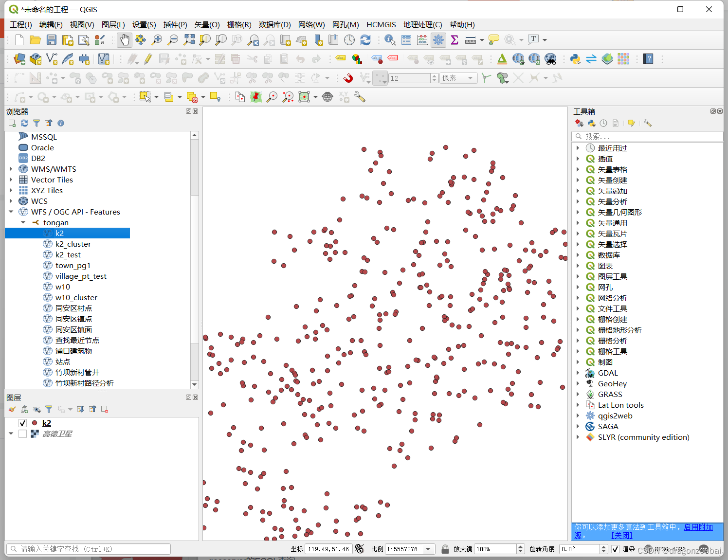Click the Refresh map icon
The image size is (728, 560).
click(365, 40)
